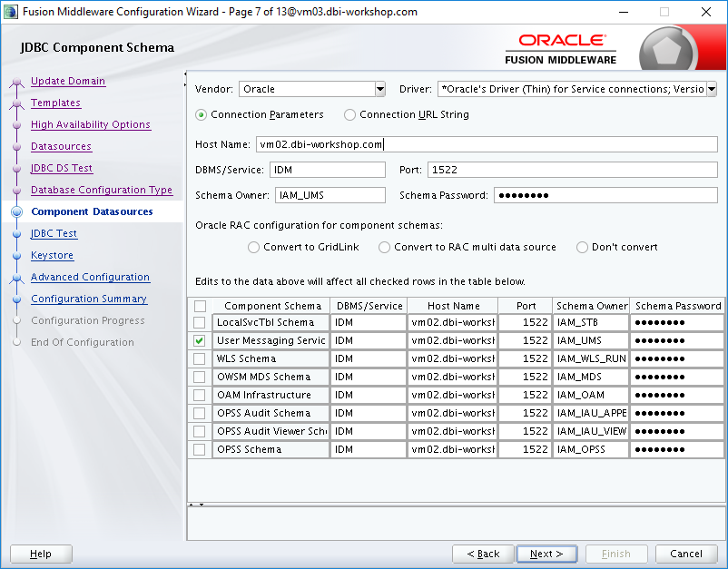Screen dimensions: 728x569
Task: Select the Connection Parameters radio button
Action: pos(201,115)
